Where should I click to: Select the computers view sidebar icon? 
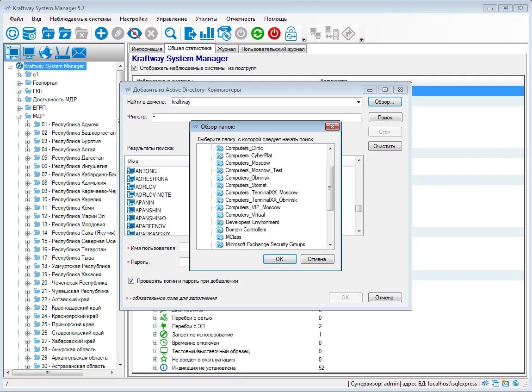(x=12, y=52)
